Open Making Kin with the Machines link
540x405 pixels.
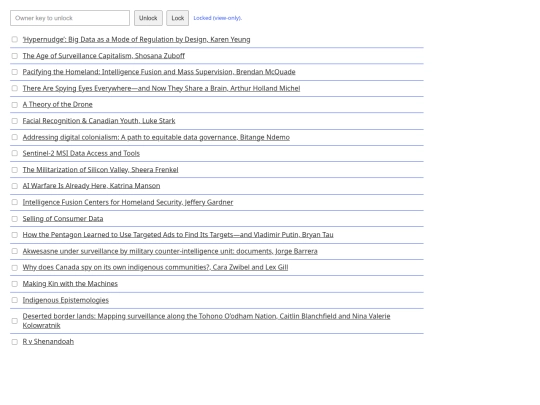pyautogui.click(x=70, y=284)
